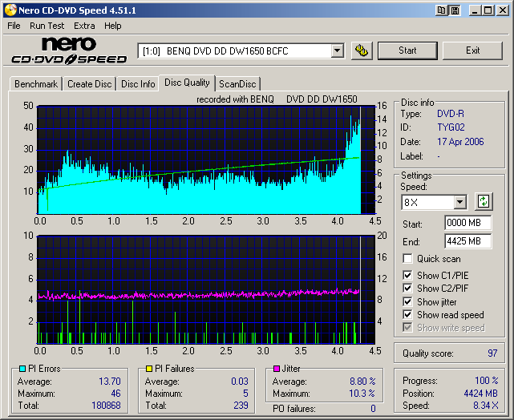Image resolution: width=514 pixels, height=420 pixels.
Task: Toggle the Show jitter checkbox
Action: pos(407,301)
